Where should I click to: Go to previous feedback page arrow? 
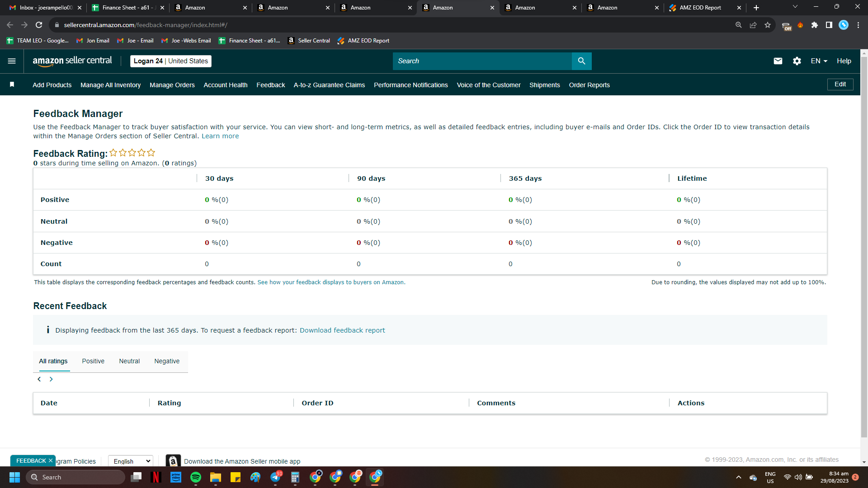coord(39,379)
